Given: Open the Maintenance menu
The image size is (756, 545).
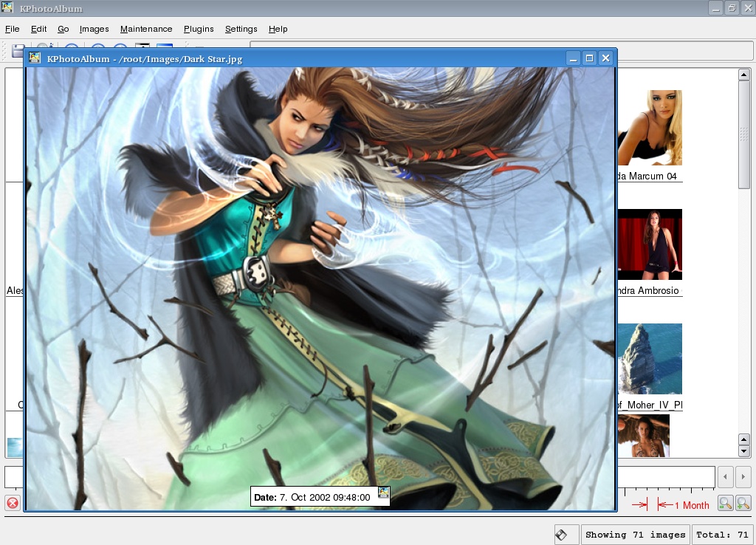Looking at the screenshot, I should click(x=146, y=29).
